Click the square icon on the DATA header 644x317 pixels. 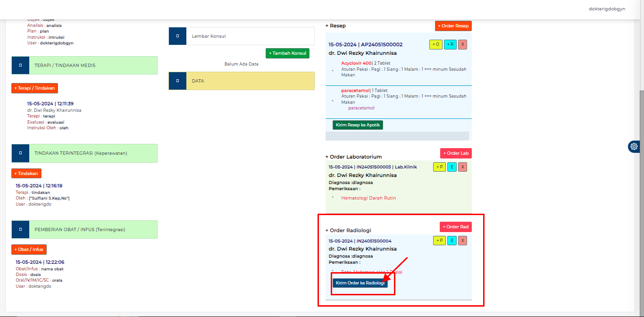177,81
